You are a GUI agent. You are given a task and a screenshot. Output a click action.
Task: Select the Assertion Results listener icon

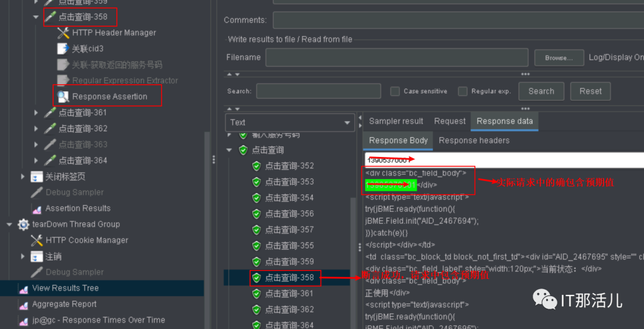[36, 208]
